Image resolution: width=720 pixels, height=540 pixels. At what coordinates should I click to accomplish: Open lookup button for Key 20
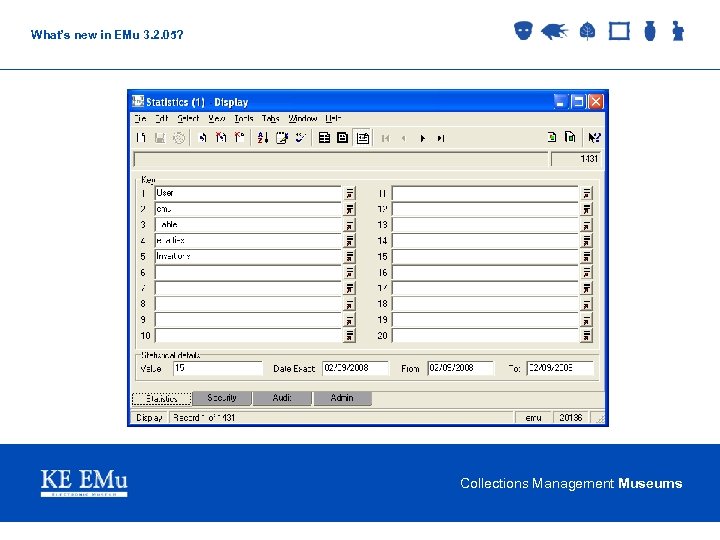(586, 336)
